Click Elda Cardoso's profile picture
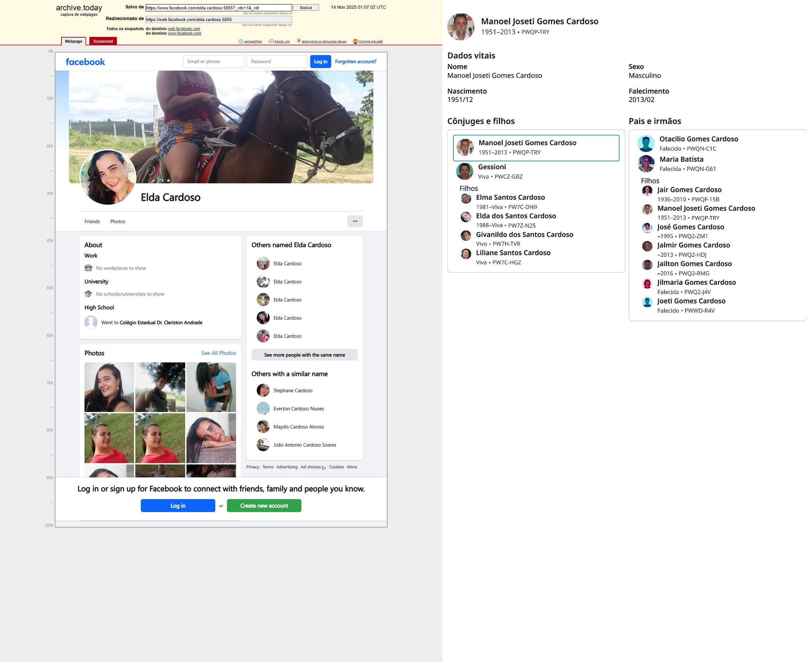812x662 pixels. tap(108, 177)
